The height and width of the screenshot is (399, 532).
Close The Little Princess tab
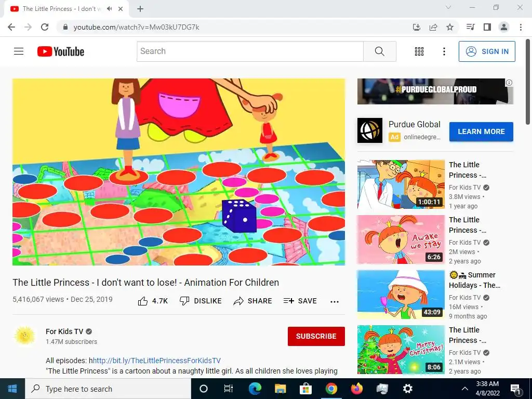tap(121, 9)
